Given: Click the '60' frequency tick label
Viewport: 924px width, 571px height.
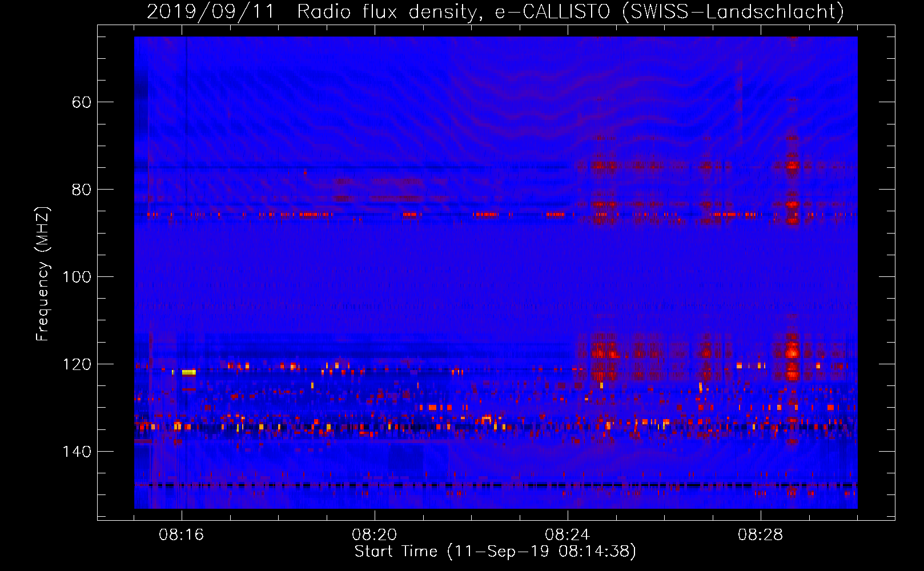Looking at the screenshot, I should (x=82, y=102).
